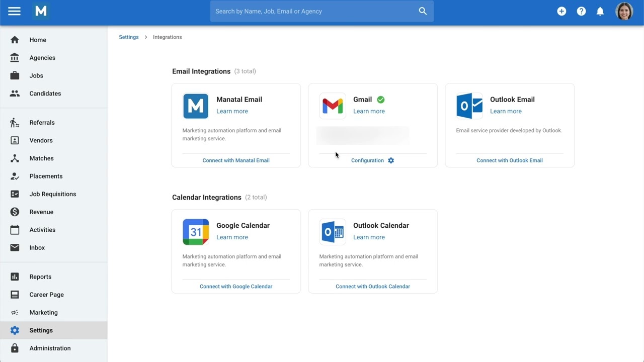Image resolution: width=644 pixels, height=362 pixels.
Task: Open Jobs from the sidebar
Action: [36, 75]
